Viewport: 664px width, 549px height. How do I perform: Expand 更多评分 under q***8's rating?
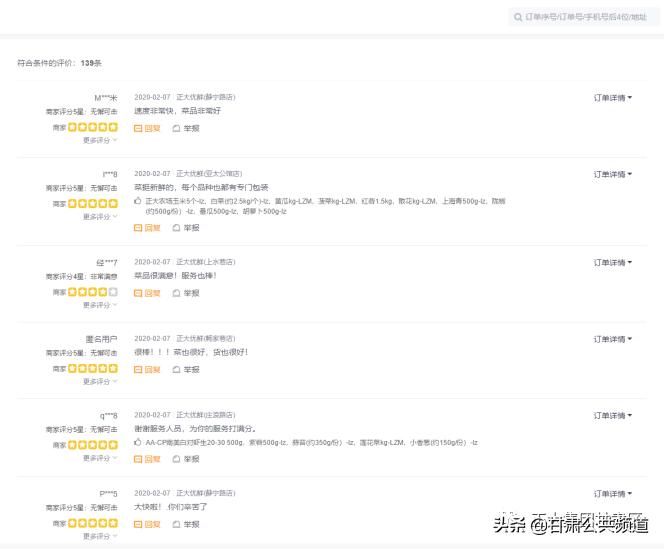(100, 458)
